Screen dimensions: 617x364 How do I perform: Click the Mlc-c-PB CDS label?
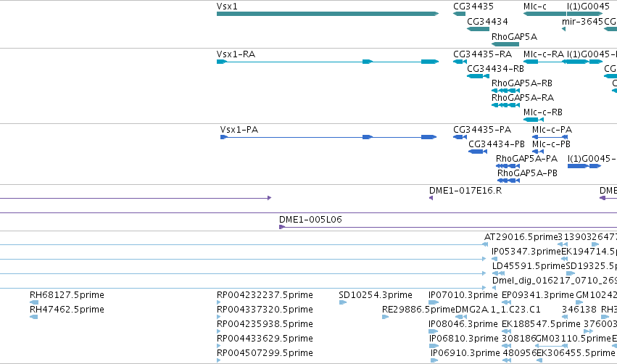tap(551, 144)
